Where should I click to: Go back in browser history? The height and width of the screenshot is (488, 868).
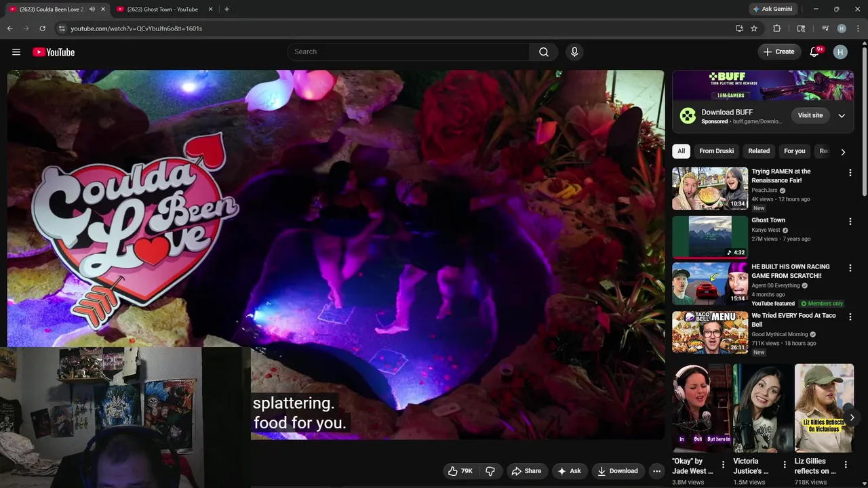tap(9, 28)
